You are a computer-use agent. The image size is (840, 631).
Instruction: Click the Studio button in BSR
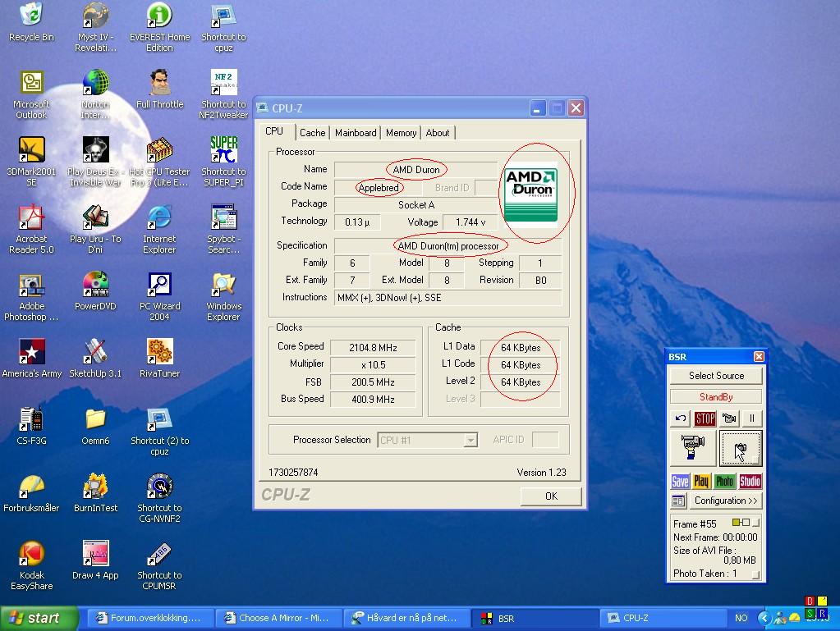[x=750, y=482]
